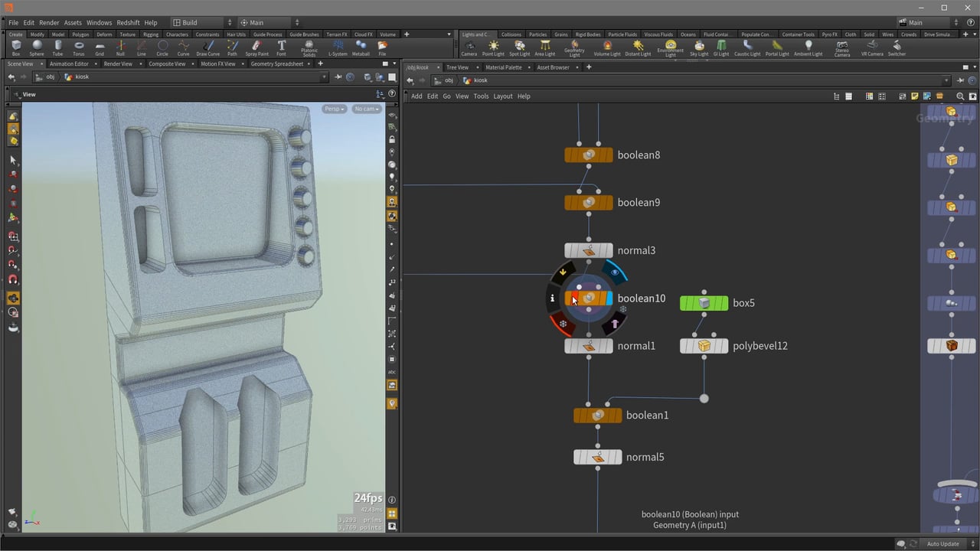Viewport: 980px width, 551px height.
Task: Click the box5 node in network
Action: [704, 303]
